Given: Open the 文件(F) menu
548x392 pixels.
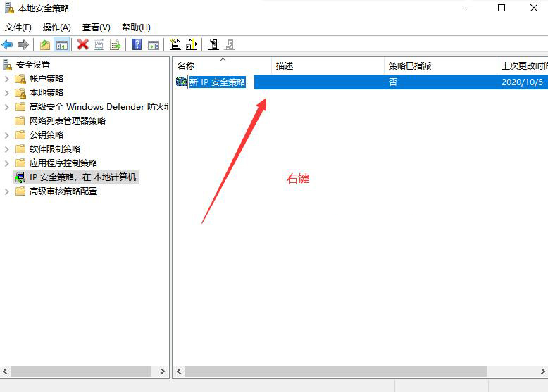Looking at the screenshot, I should 18,27.
